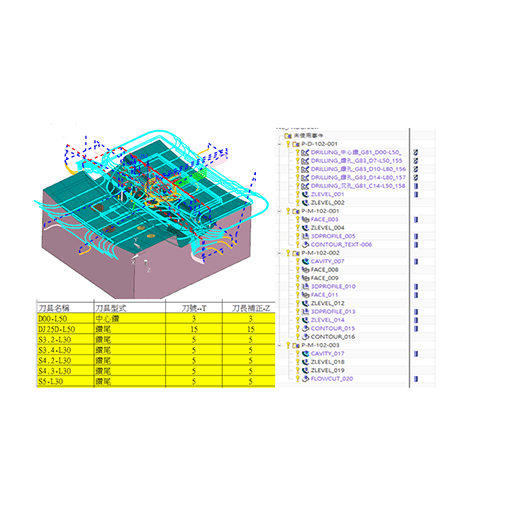The image size is (510, 510).
Task: Collapse the P-M-102-003 program group
Action: coord(280,345)
